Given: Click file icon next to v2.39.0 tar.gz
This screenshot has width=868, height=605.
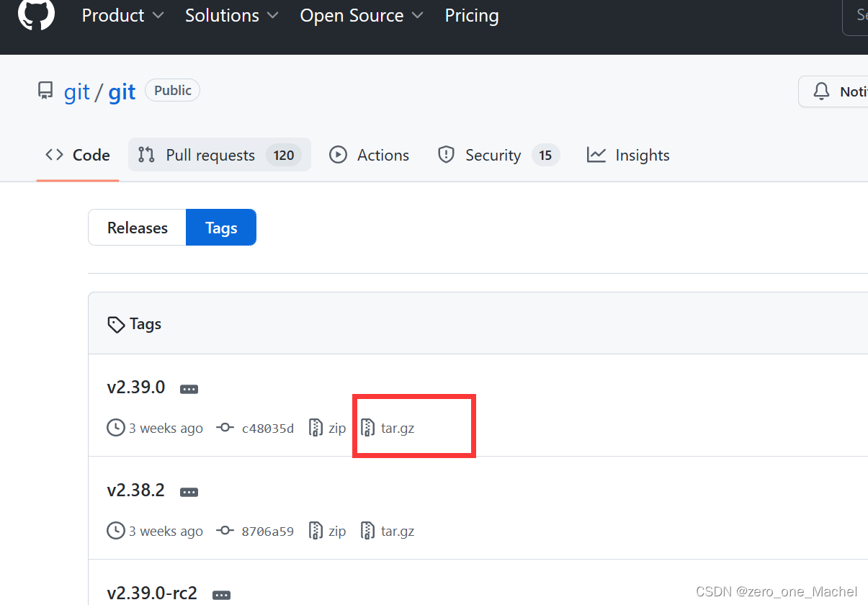Looking at the screenshot, I should coord(368,428).
